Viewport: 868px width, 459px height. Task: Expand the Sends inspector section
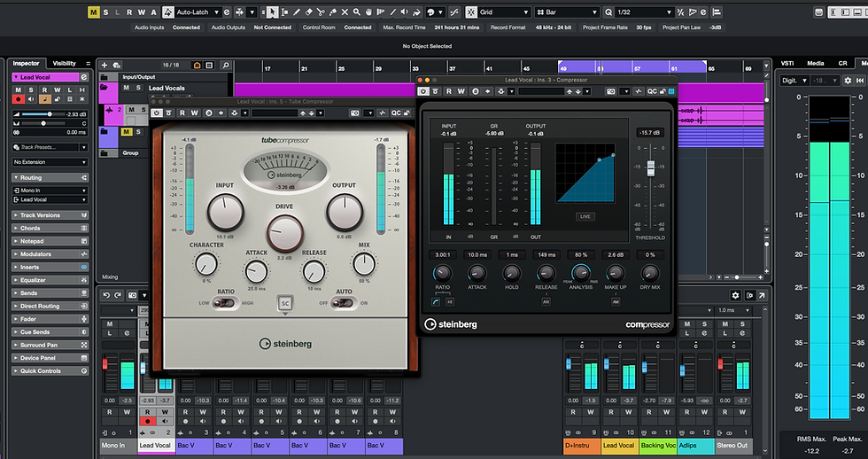pos(50,293)
